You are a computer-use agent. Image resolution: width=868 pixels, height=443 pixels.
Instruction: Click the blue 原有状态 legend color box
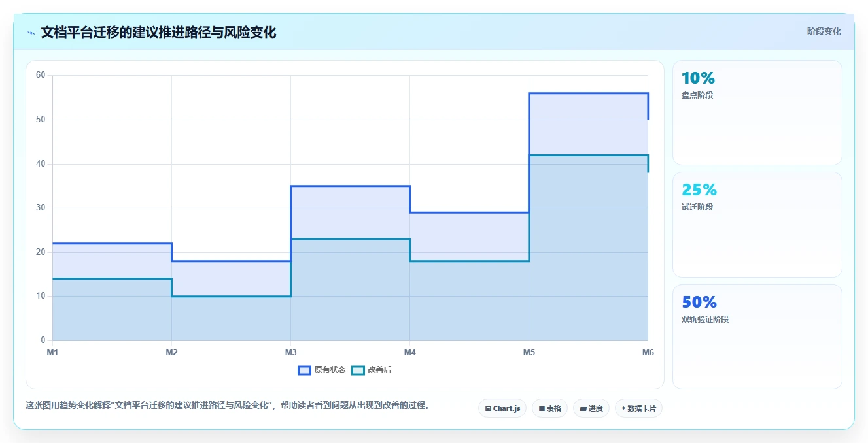(304, 370)
